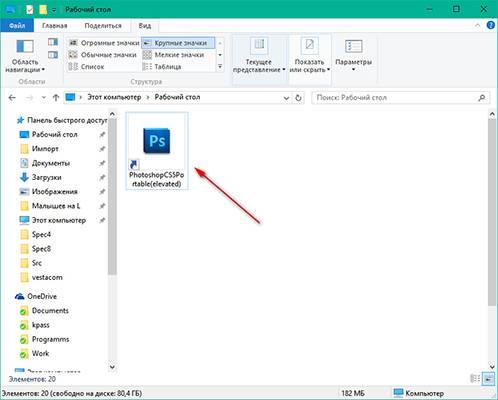Image resolution: width=498 pixels, height=400 pixels.
Task: Unpin Рабочий стол pin icon
Action: pyautogui.click(x=102, y=135)
